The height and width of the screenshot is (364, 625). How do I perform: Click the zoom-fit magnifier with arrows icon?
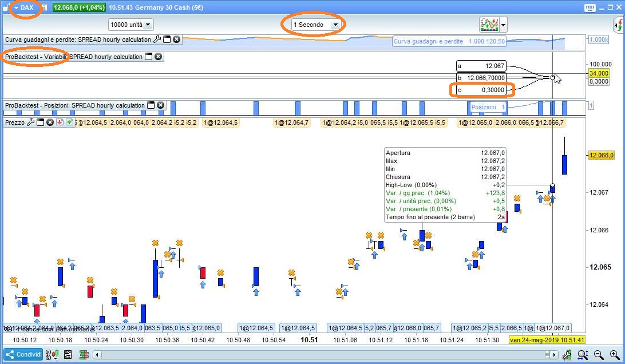583,354
